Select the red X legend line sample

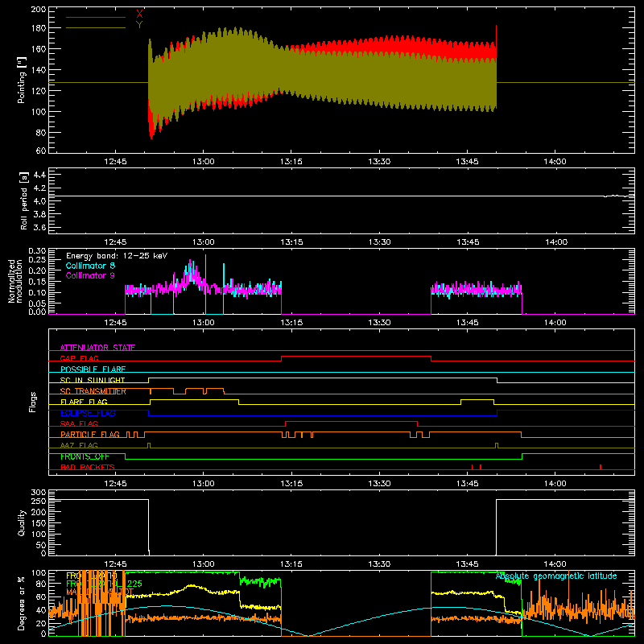96,17
